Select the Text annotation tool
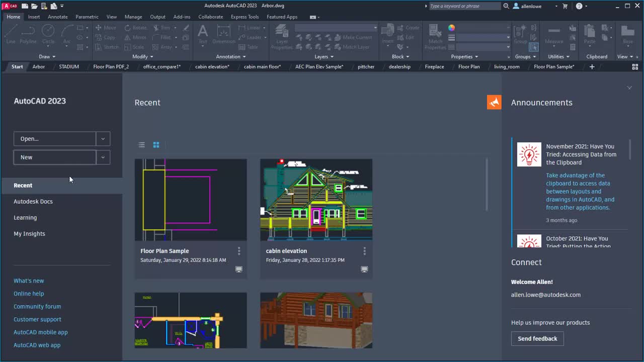The height and width of the screenshot is (362, 644). point(203,35)
